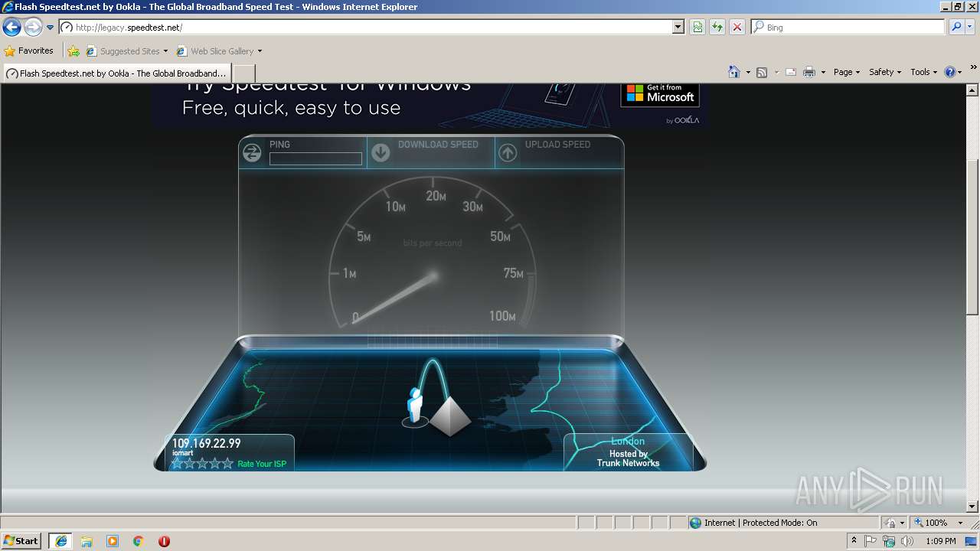Open Web Slice Gallery link
Viewport: 980px width, 551px height.
[219, 51]
